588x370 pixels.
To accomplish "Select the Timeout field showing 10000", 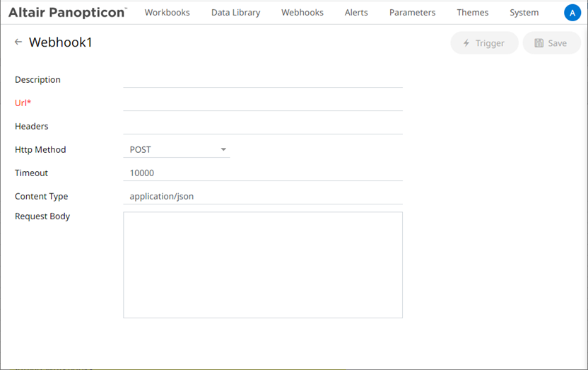I will coord(263,173).
